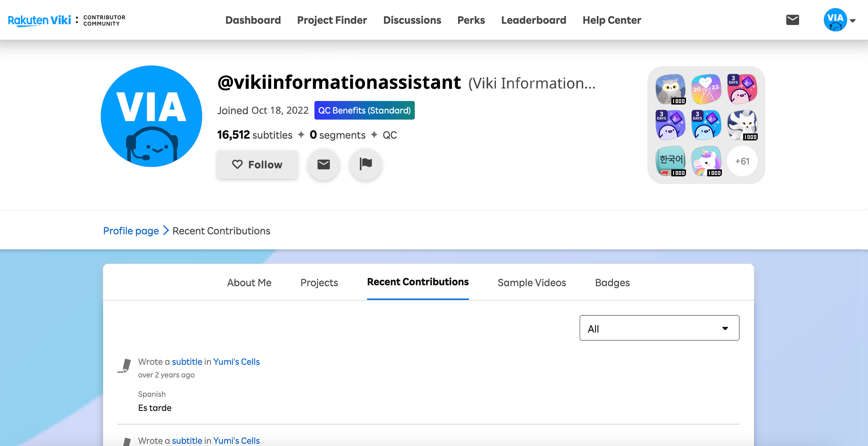This screenshot has width=868, height=446.
Task: Send a message via envelope button
Action: [323, 164]
